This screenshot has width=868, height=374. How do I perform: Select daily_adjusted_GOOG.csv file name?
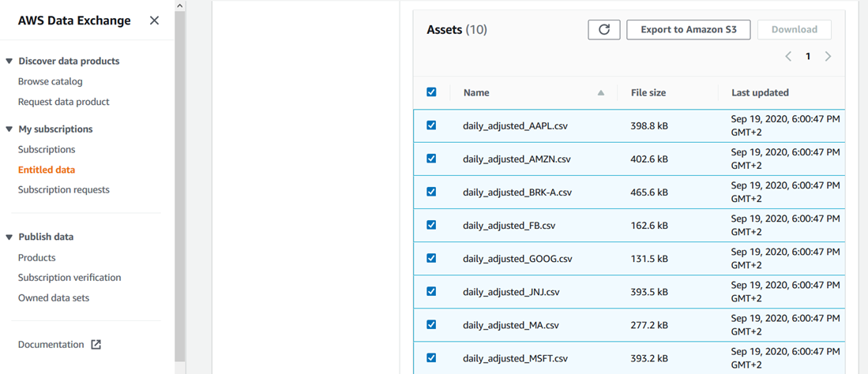(x=517, y=258)
